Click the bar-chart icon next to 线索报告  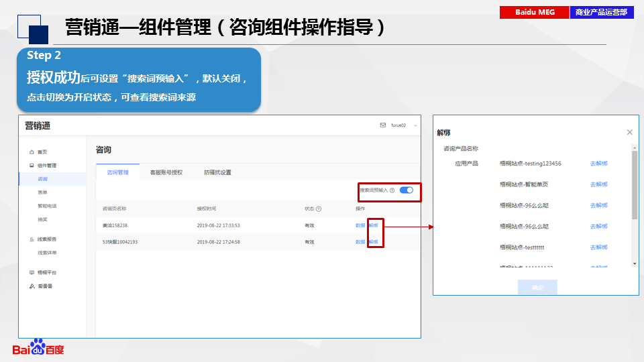[x=32, y=239]
